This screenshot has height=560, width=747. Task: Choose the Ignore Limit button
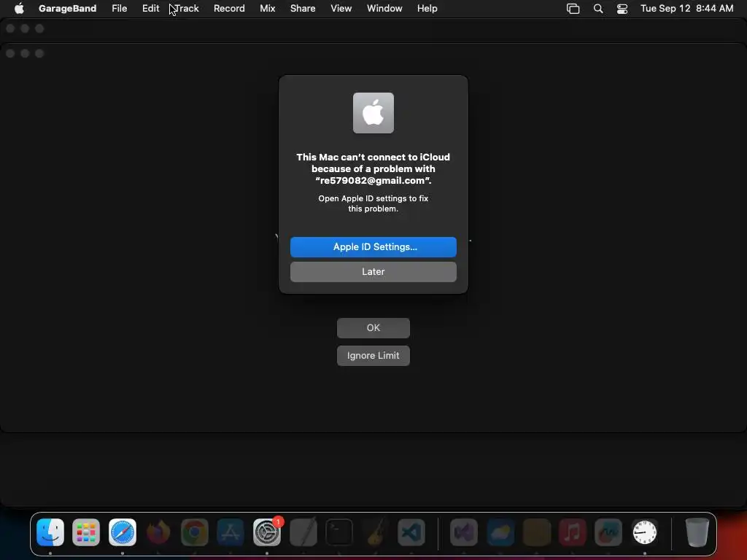(373, 355)
